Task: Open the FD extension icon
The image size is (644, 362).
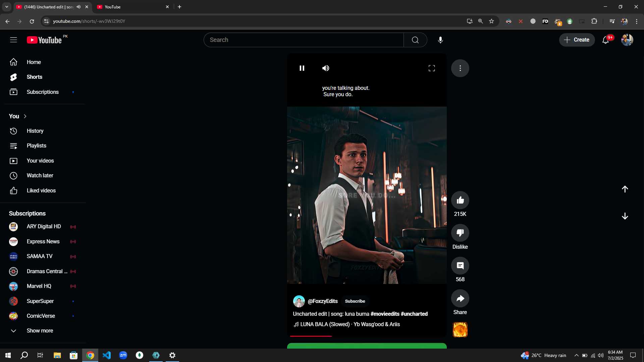Action: pos(545,21)
